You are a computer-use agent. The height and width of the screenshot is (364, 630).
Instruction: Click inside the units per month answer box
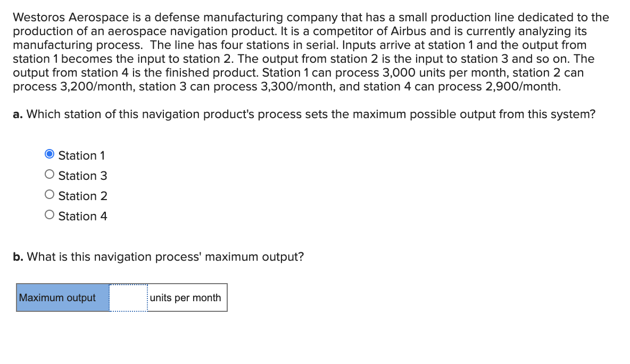(128, 297)
